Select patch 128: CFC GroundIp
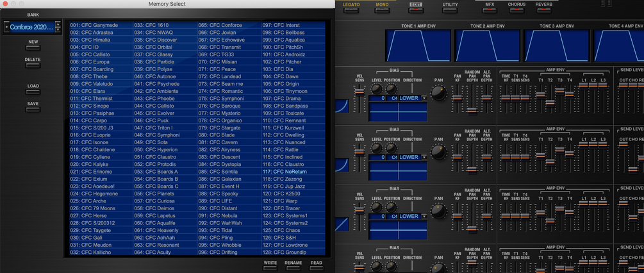This screenshot has width=644, height=273. pos(293,252)
